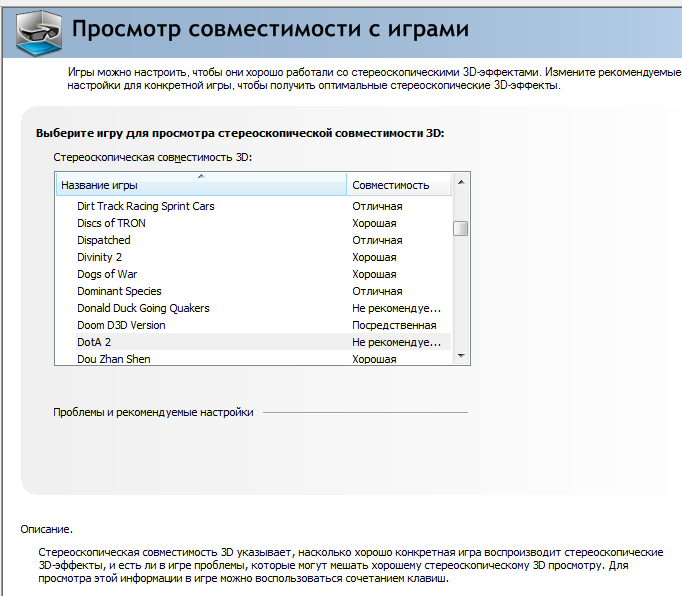Click 'Хорошая' value for Dogs of War
The image size is (682, 596).
coord(374,274)
